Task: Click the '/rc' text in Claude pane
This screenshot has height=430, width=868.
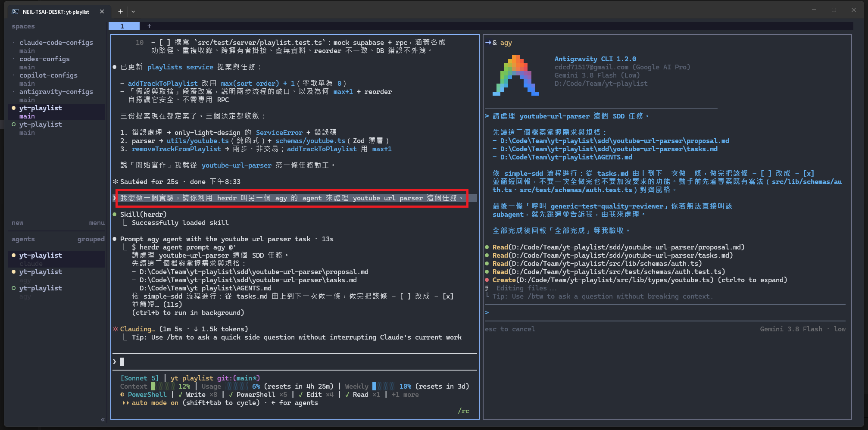Action: 464,411
